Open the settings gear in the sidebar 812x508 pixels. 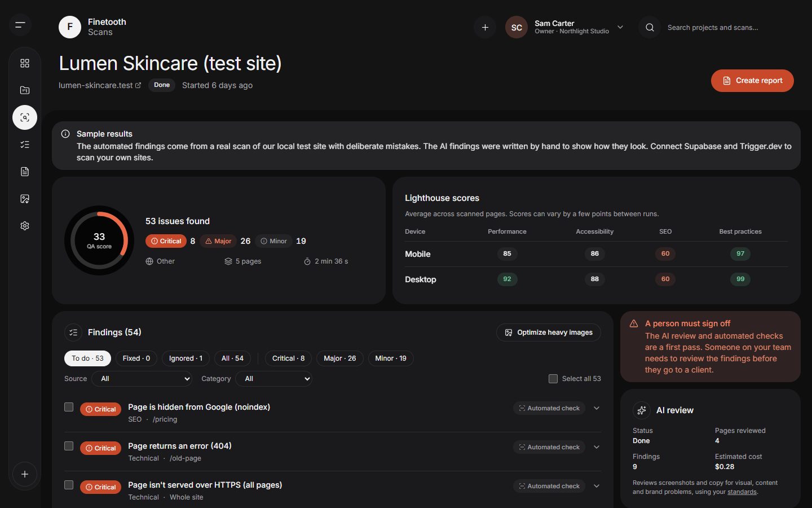[x=25, y=226]
